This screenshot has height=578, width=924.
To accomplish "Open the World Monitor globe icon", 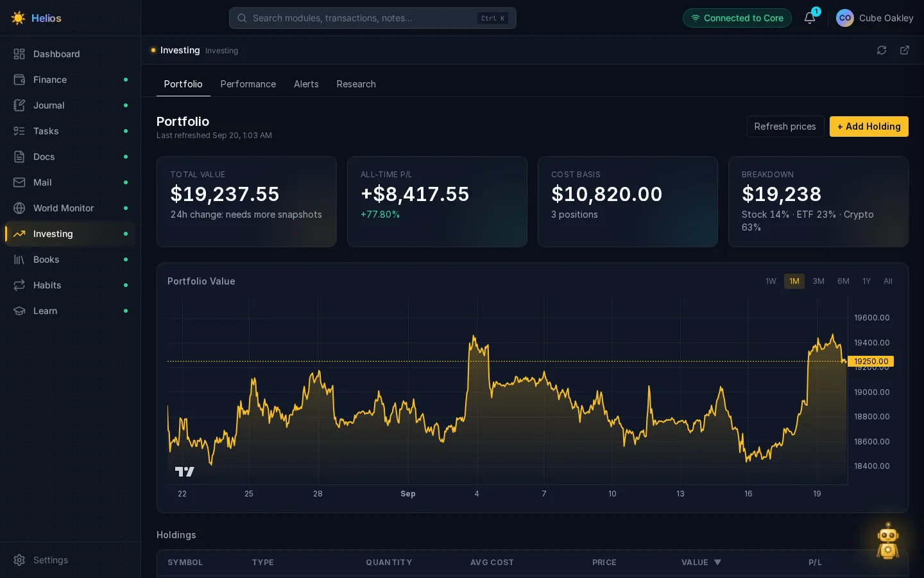I will (19, 208).
